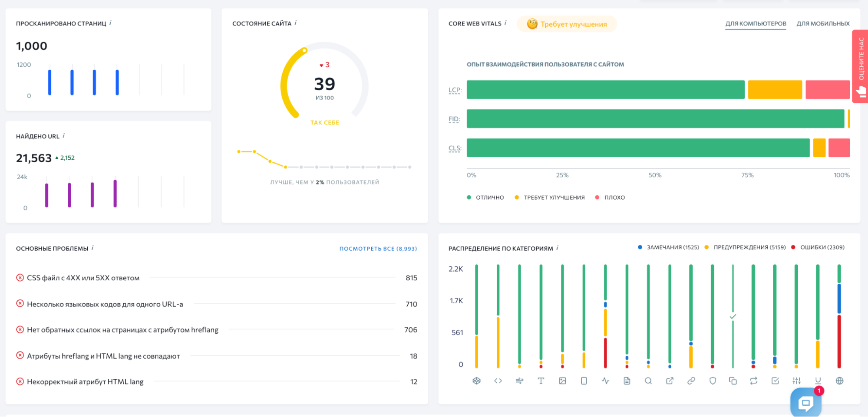This screenshot has width=868, height=417.
Task: Click the checkmark on the duplicate category column
Action: pos(733,316)
